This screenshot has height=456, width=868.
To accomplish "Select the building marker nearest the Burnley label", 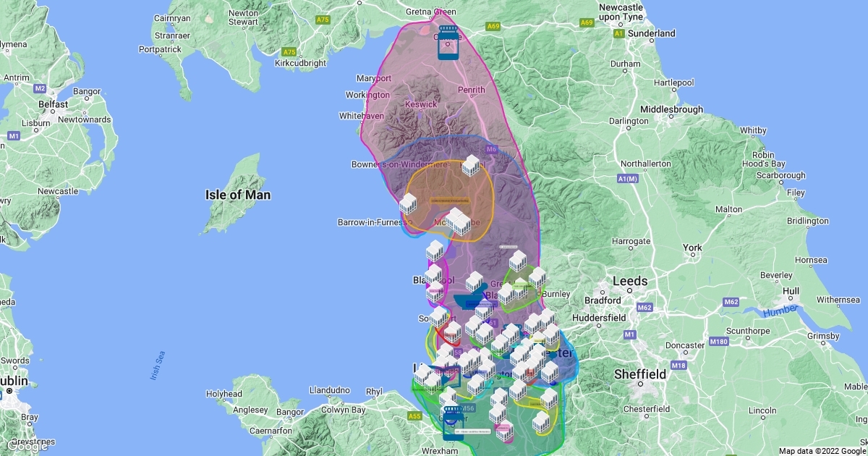I will pyautogui.click(x=537, y=278).
